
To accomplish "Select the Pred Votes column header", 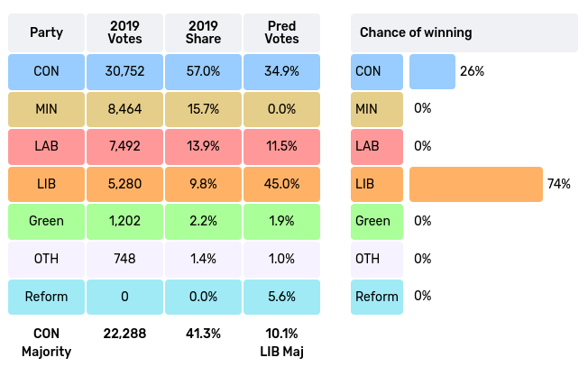I will (x=281, y=32).
